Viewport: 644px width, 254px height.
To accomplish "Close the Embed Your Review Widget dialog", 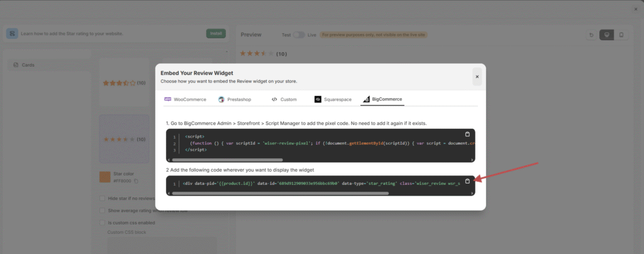I will [x=477, y=77].
